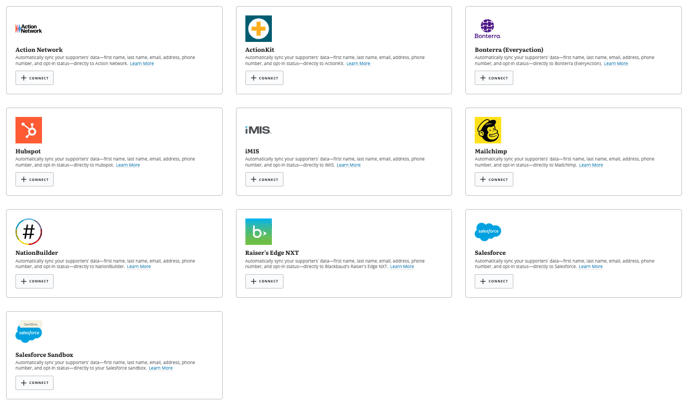Click the 'Salesforce Sandbox' card title
The image size is (688, 406).
(44, 355)
